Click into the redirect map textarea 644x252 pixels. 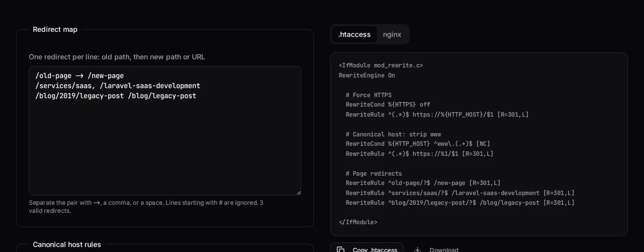pos(165,131)
